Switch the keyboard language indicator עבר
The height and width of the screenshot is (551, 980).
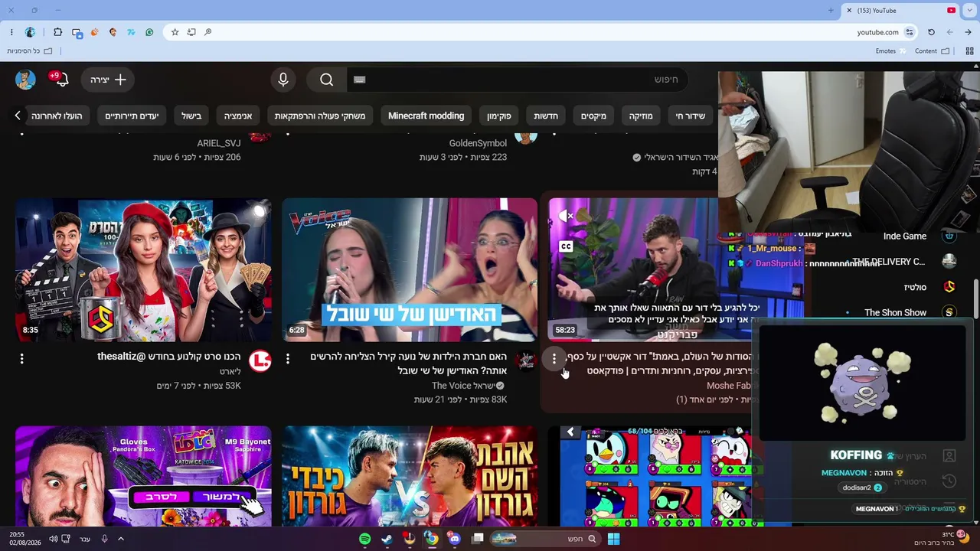[85, 539]
